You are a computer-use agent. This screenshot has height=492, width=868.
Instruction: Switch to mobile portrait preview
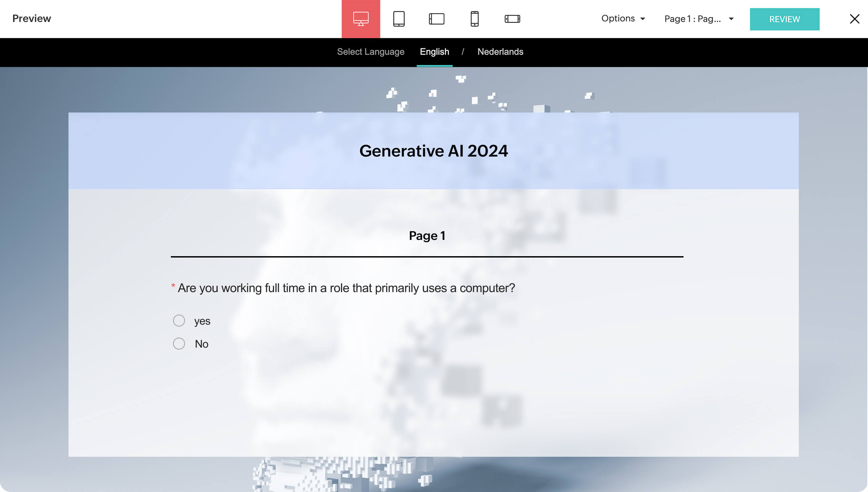point(474,19)
